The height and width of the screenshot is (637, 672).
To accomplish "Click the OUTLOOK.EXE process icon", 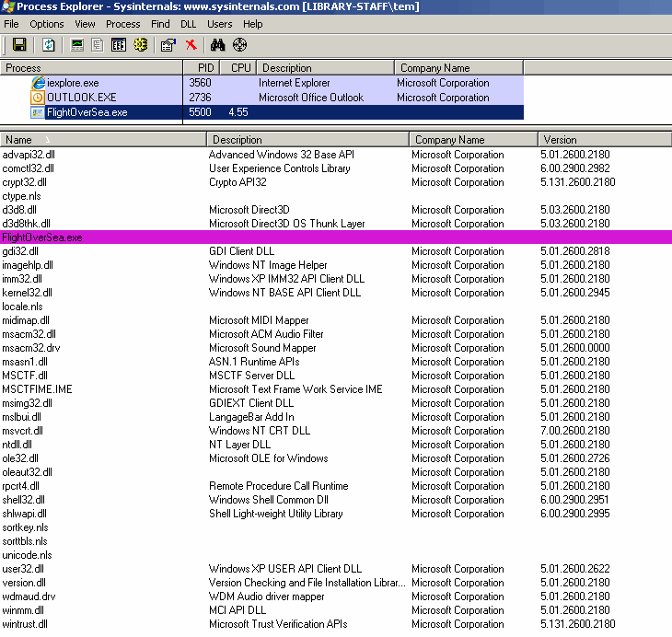I will [38, 98].
